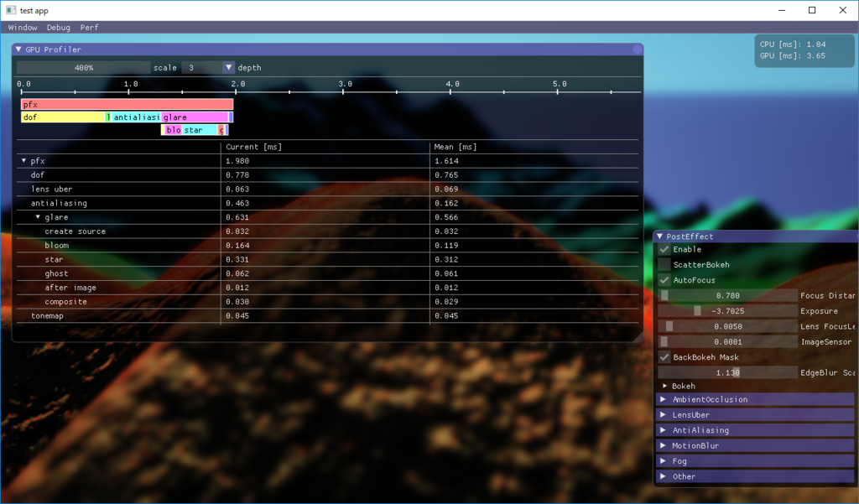The image size is (859, 504).
Task: Click the Mean [ms] column header
Action: point(456,147)
